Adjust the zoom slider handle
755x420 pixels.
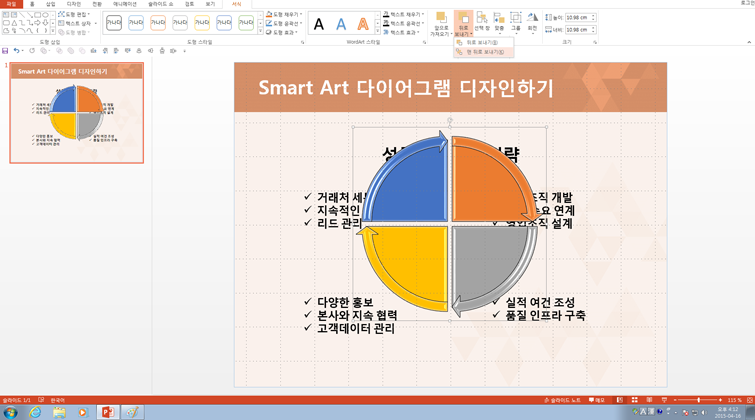699,400
